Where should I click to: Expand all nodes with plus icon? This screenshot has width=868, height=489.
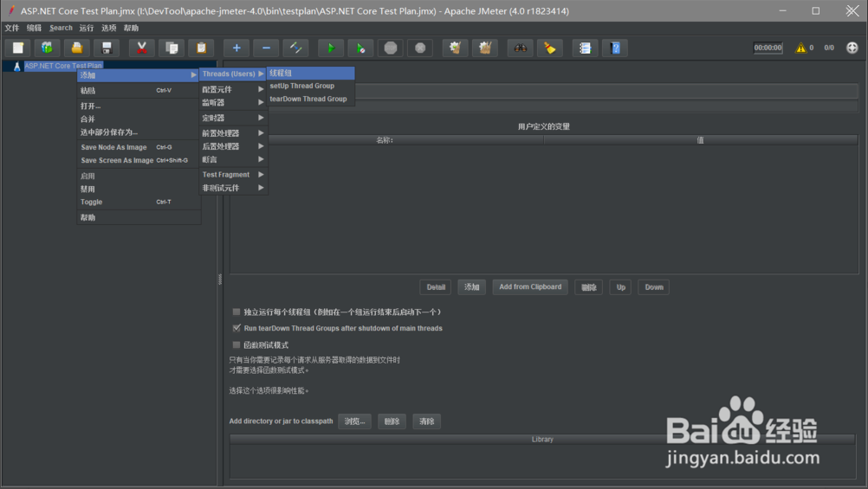[236, 48]
